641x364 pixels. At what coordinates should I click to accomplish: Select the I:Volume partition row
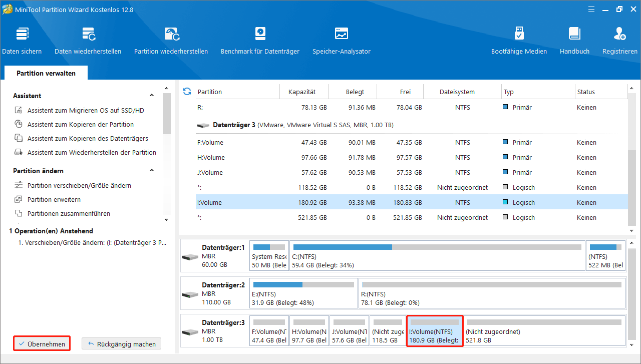[411, 203]
